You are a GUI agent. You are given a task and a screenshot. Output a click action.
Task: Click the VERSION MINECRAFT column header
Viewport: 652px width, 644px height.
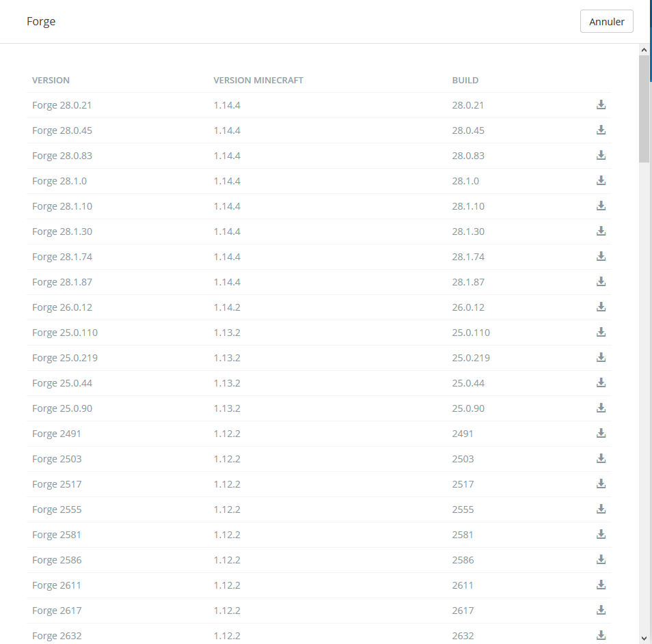pyautogui.click(x=258, y=80)
